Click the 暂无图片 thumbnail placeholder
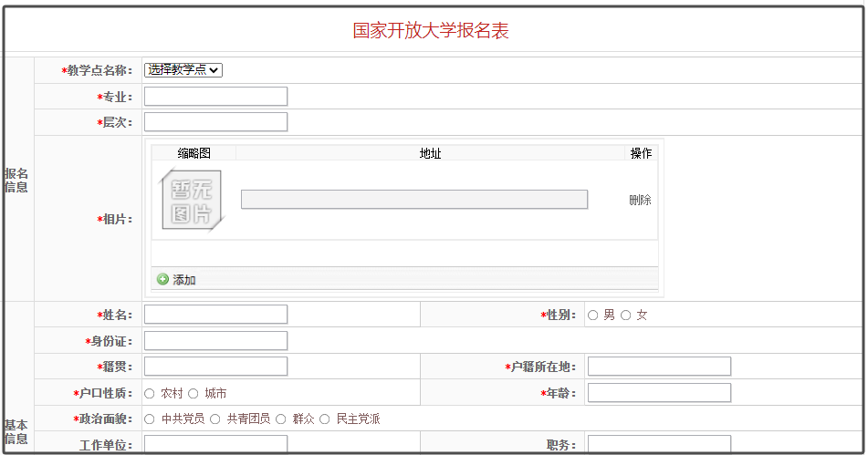Screen dimensions: 868x455 192,200
